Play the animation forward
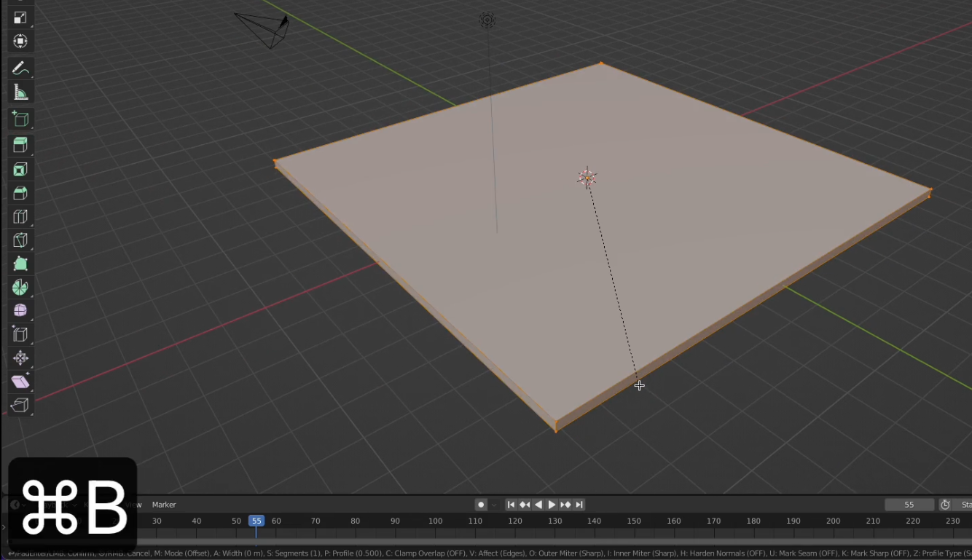 (552, 505)
